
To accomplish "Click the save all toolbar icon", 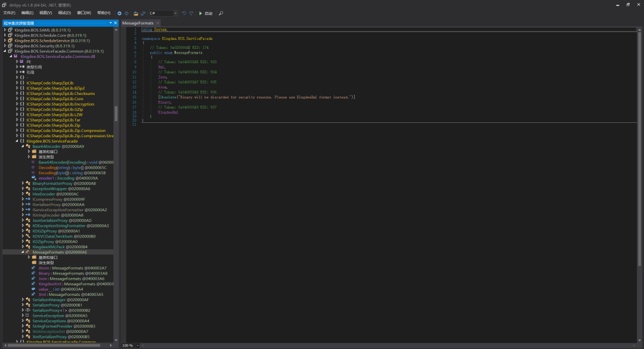I will coord(143,13).
